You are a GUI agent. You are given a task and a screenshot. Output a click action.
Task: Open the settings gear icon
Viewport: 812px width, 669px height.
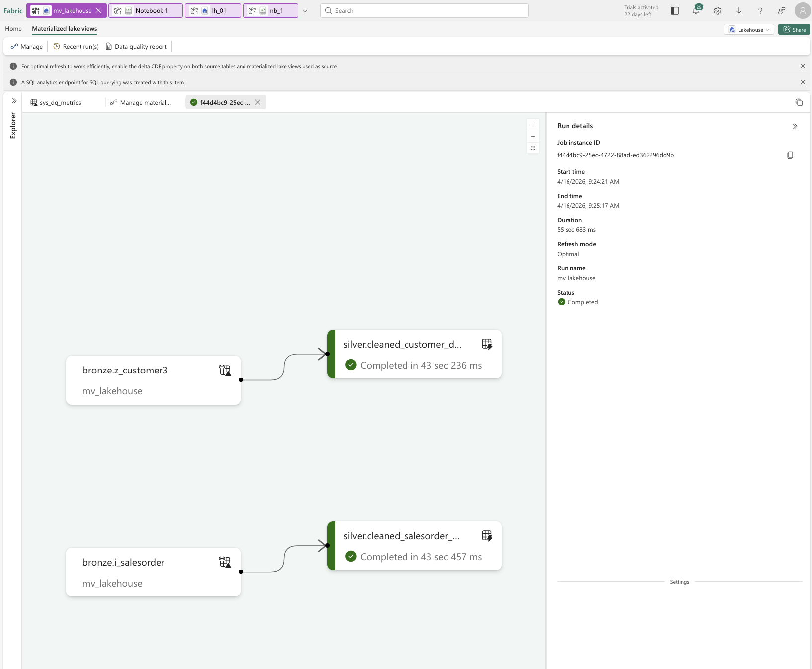pos(718,11)
